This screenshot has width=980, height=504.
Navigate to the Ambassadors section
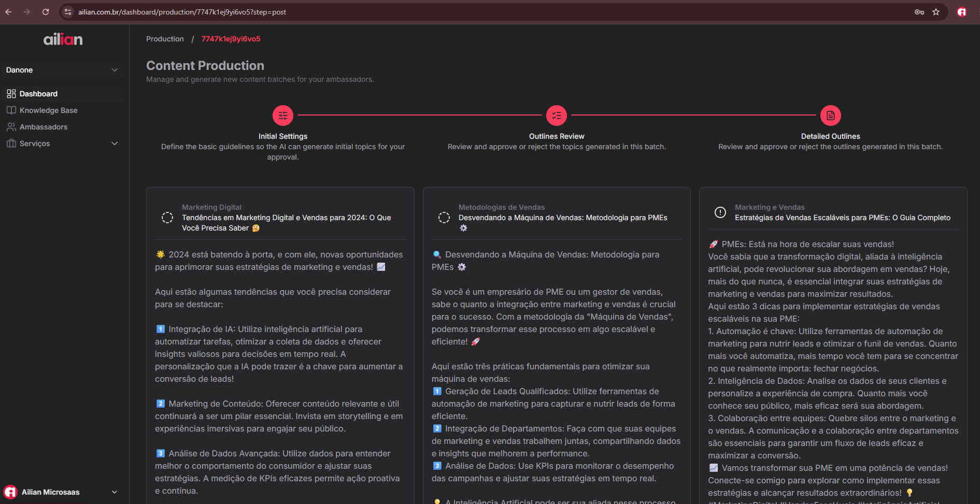pos(43,126)
